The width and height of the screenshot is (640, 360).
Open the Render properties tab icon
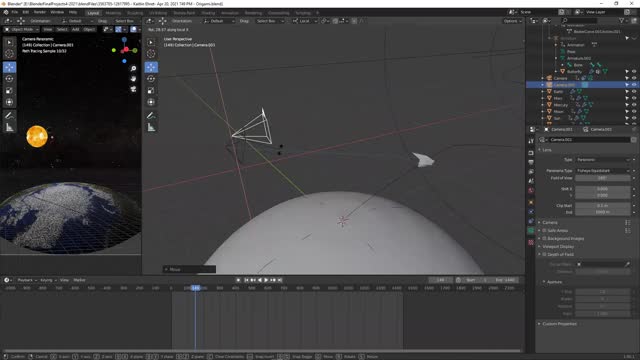pyautogui.click(x=531, y=153)
